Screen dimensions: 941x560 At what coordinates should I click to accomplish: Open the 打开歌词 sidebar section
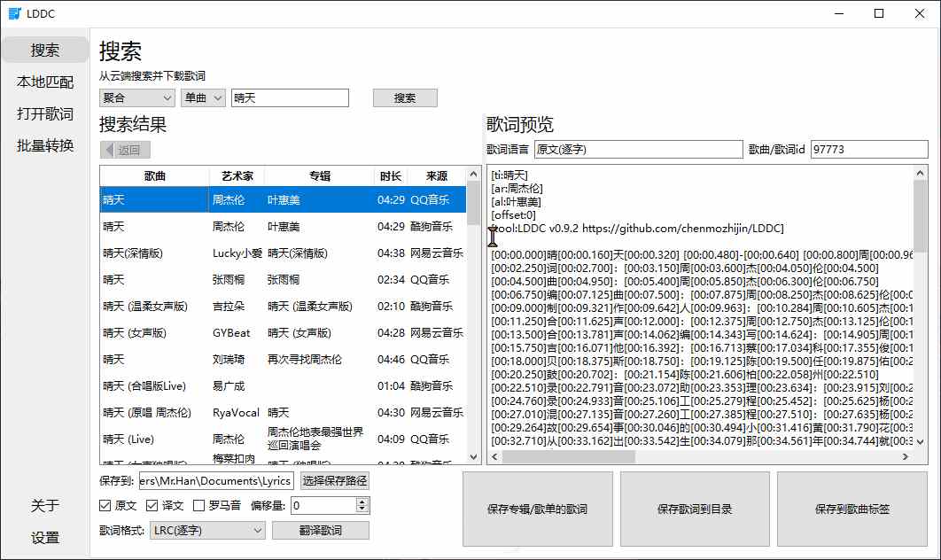44,113
